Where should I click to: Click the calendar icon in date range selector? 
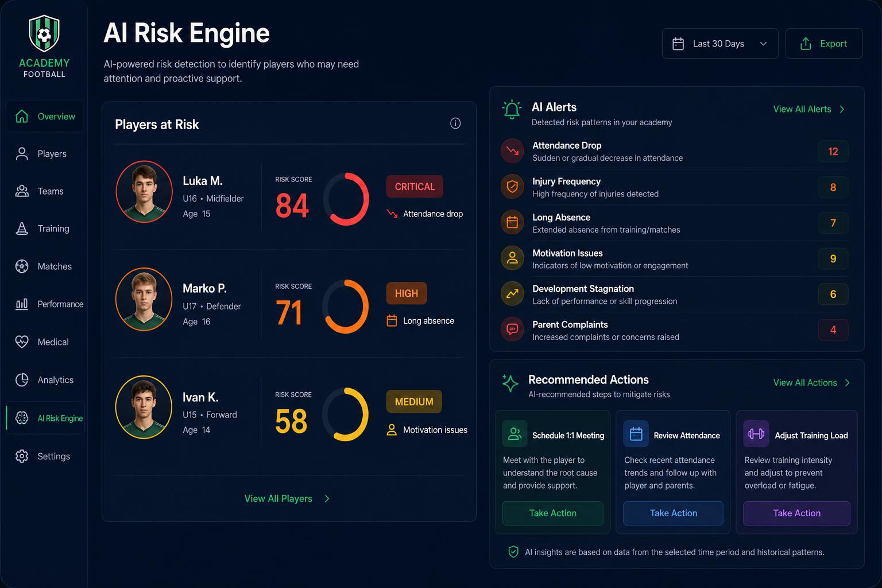(x=678, y=44)
